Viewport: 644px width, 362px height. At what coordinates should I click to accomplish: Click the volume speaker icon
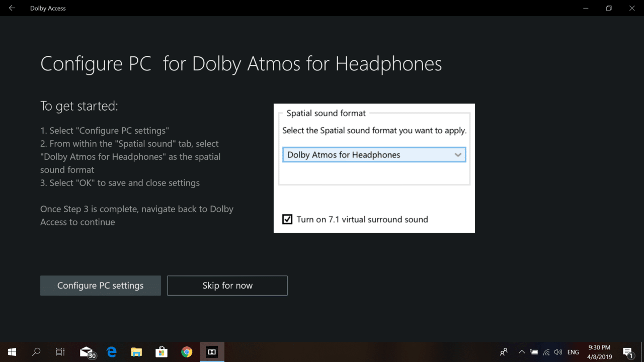[558, 352]
